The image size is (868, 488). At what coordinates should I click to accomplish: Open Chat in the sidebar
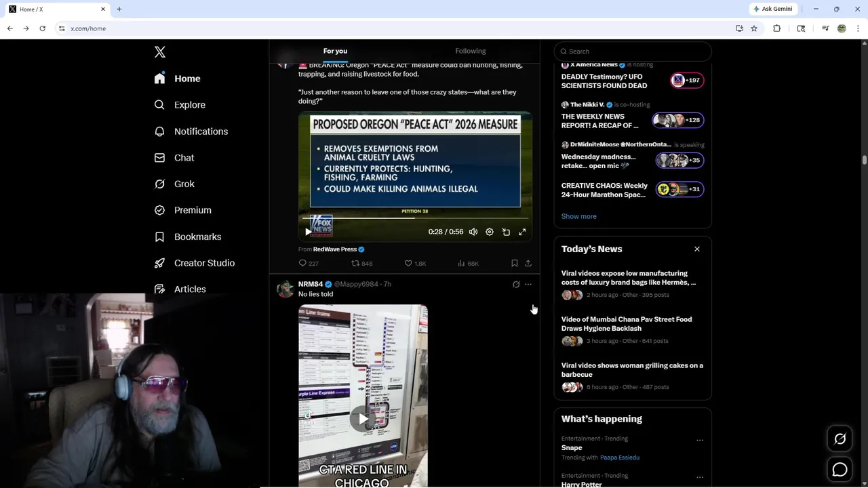[174, 157]
